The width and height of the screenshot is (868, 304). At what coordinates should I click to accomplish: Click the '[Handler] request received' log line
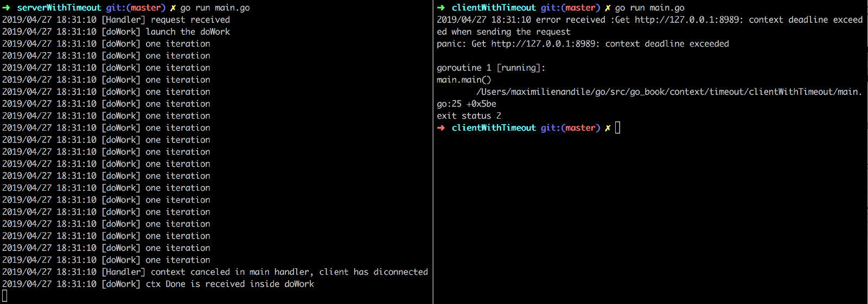click(x=116, y=20)
